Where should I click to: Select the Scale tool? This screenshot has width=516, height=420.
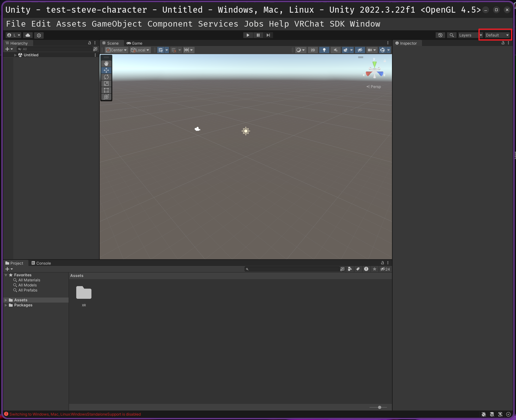(106, 84)
